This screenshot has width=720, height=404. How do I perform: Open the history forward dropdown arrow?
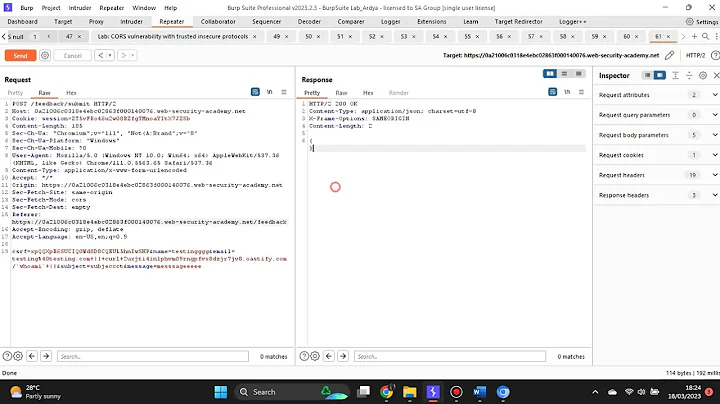[133, 56]
